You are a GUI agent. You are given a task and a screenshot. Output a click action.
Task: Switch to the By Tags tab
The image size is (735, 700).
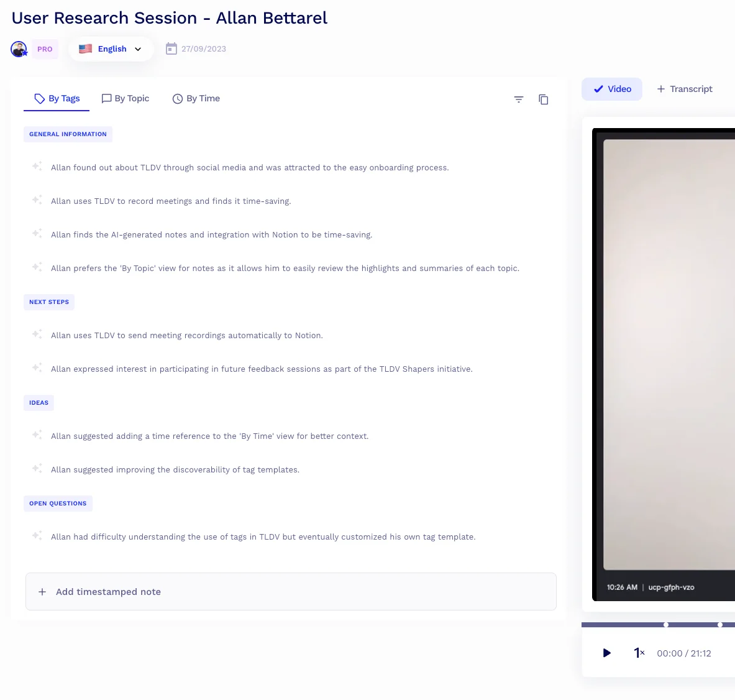(57, 98)
